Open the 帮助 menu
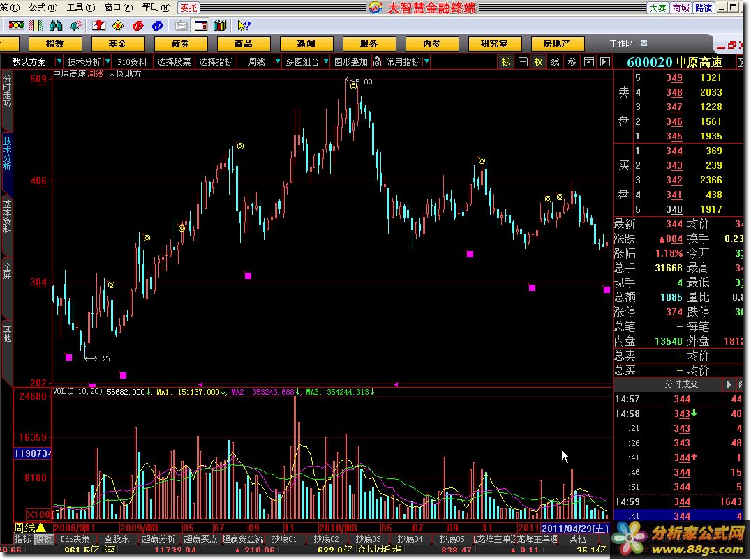 [156, 8]
